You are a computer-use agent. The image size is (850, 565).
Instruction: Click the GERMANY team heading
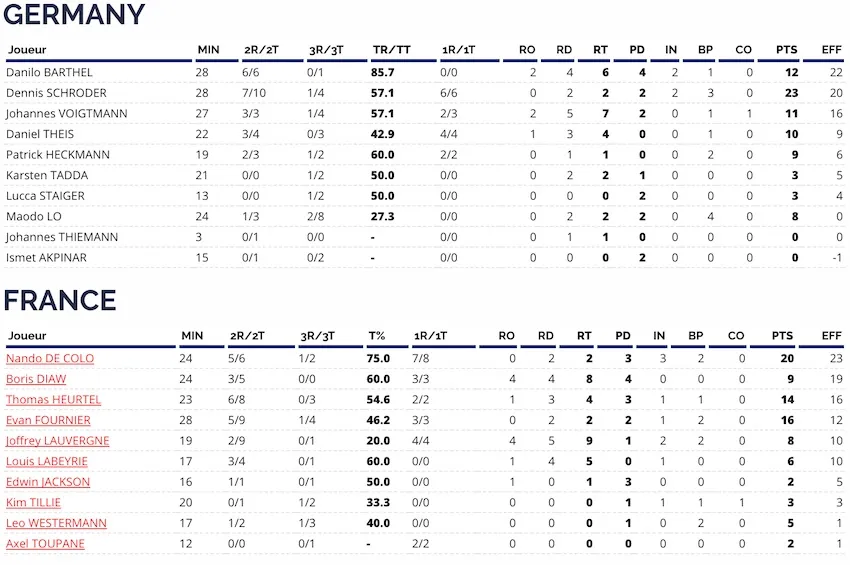click(x=74, y=15)
